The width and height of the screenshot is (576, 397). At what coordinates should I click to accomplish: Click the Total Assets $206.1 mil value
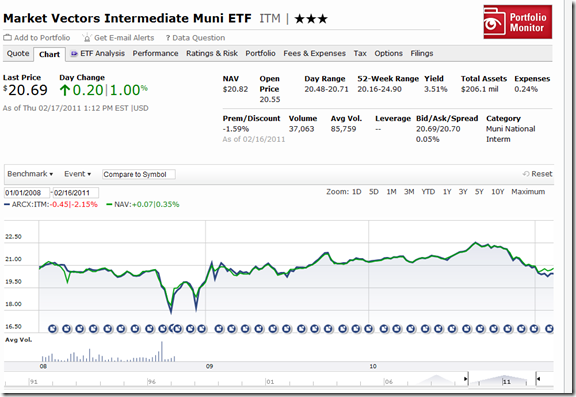click(x=479, y=89)
